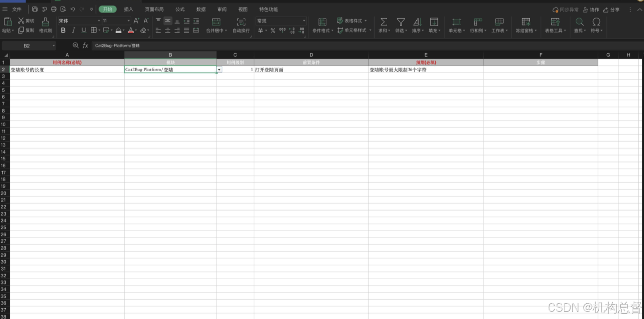644x319 pixels.
Task: Click the Print Preview icon
Action: (63, 9)
